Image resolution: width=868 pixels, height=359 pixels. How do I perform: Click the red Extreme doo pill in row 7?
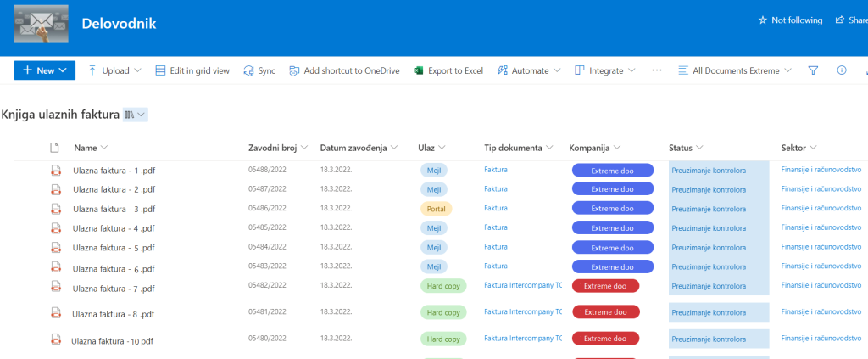pos(605,286)
